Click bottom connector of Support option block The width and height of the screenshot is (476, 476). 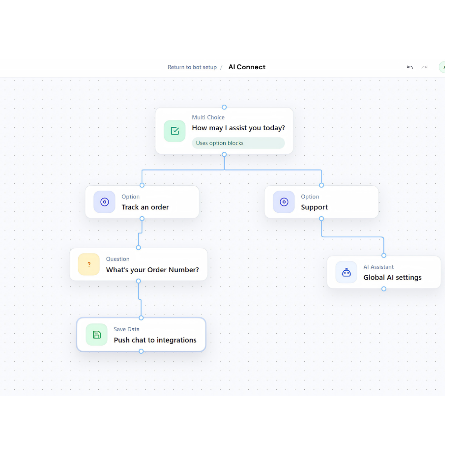321,218
